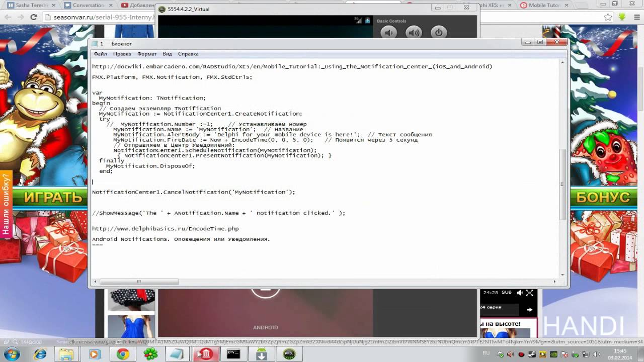Click the CancelNotification('MyNotification') line
This screenshot has width=644, height=362.
(194, 192)
